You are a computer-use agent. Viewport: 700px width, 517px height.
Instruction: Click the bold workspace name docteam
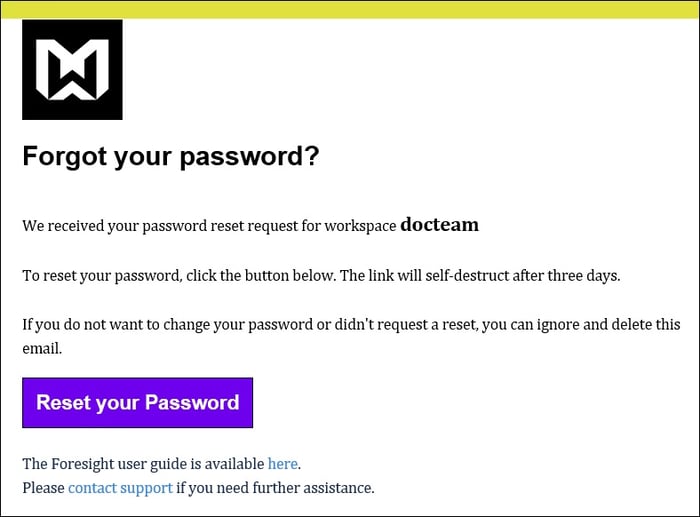[439, 225]
